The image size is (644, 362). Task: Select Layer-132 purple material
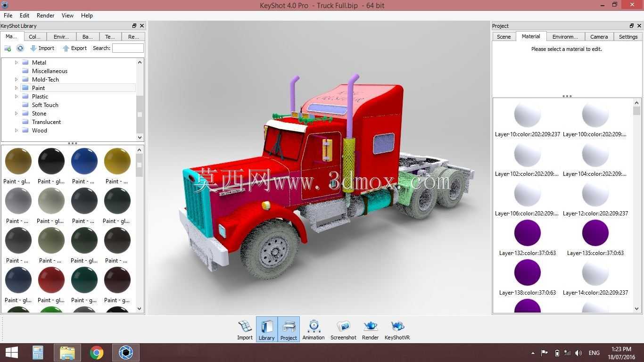point(528,233)
